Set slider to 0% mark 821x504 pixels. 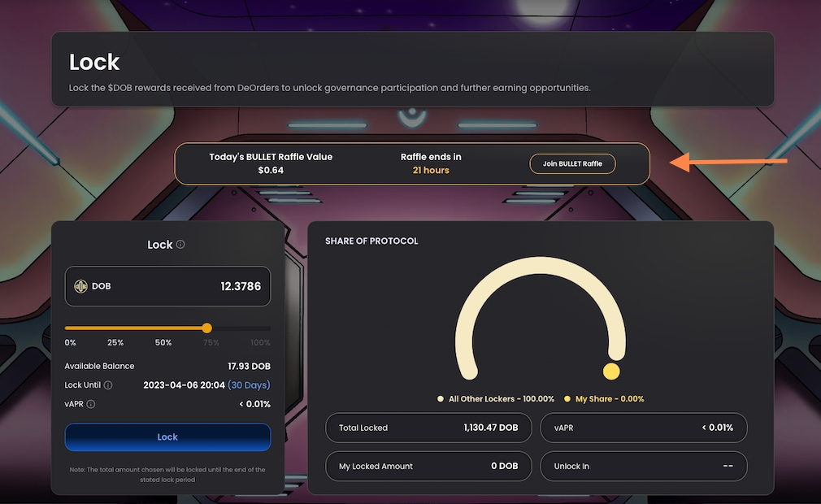71,342
